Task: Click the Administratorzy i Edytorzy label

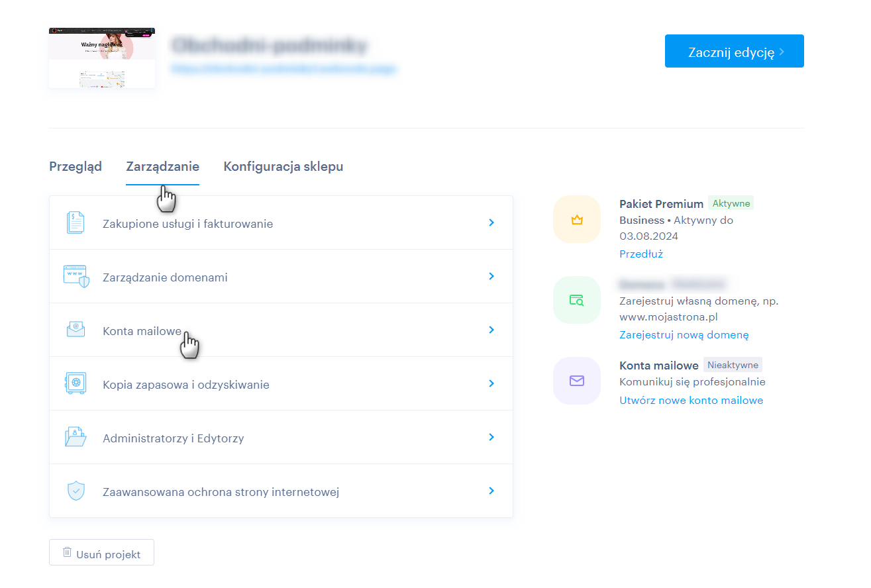Action: pyautogui.click(x=174, y=438)
